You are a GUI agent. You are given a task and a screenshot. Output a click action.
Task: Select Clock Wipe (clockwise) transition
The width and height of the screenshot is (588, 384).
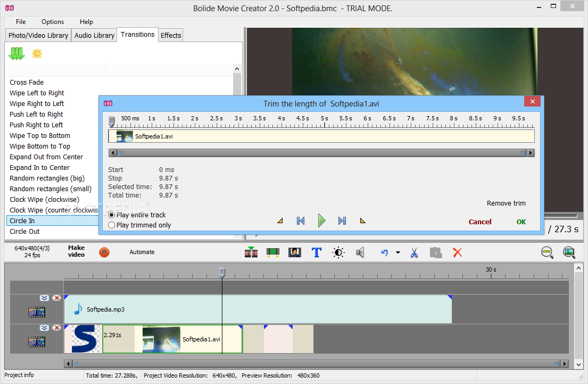click(x=44, y=200)
